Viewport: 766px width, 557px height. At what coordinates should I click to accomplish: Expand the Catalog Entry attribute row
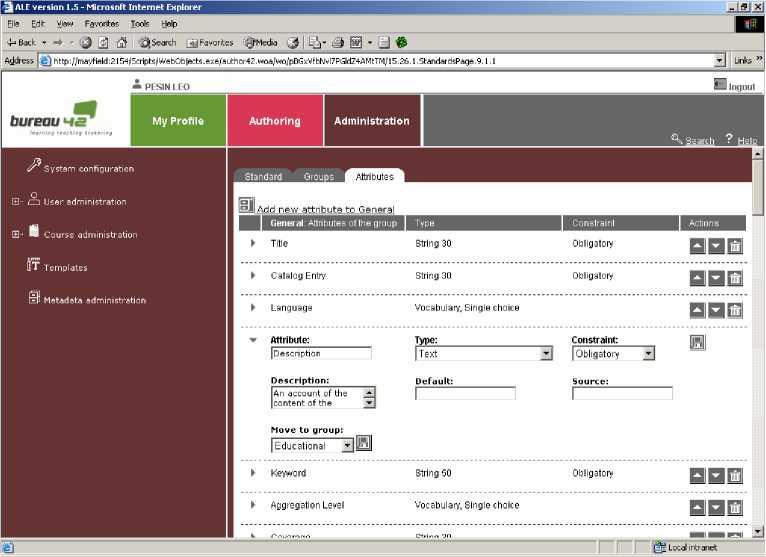tap(253, 275)
